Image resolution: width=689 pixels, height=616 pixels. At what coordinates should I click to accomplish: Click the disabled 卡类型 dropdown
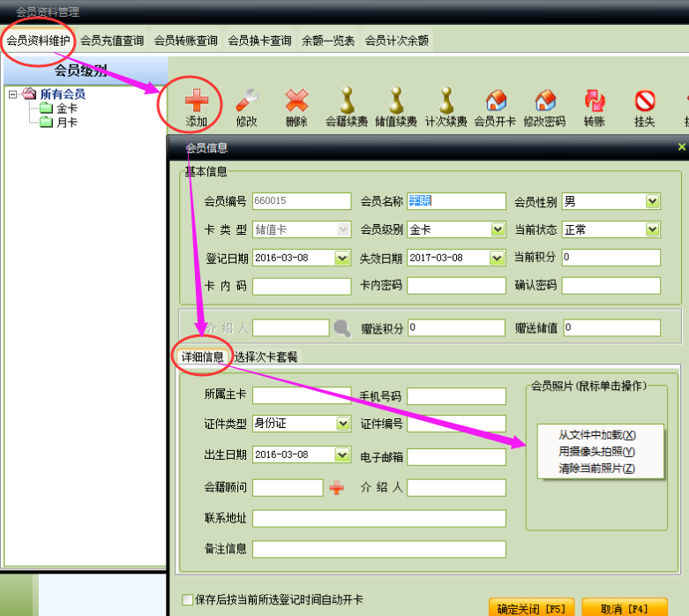(x=302, y=229)
